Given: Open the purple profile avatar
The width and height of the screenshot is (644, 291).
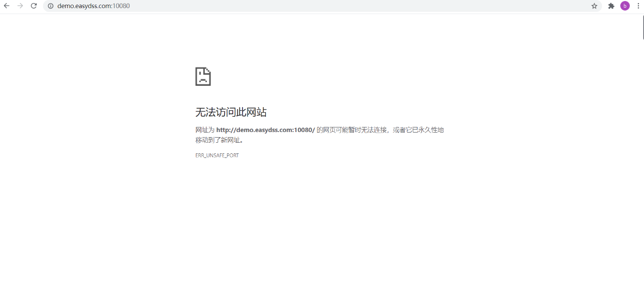Looking at the screenshot, I should [625, 6].
